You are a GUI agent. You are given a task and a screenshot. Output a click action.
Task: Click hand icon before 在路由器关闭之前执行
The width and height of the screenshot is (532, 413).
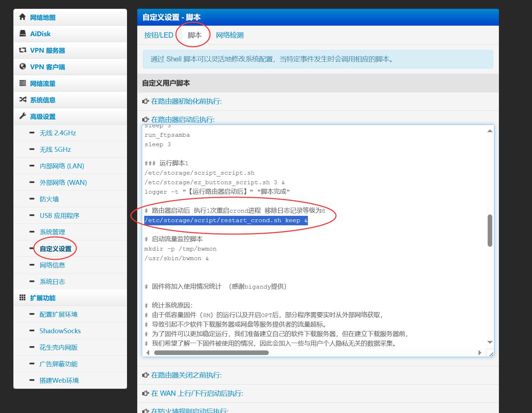click(x=145, y=375)
